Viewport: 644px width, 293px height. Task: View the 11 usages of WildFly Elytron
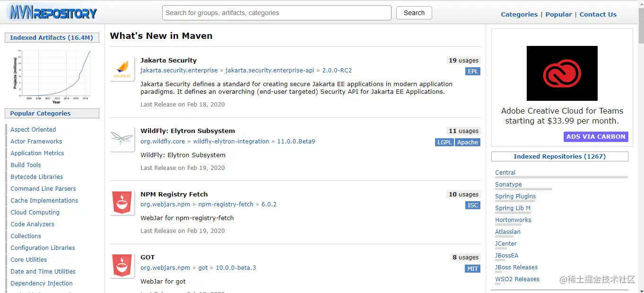click(463, 131)
